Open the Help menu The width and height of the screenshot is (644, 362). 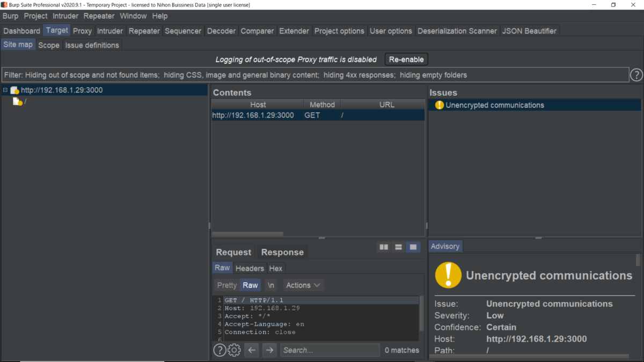click(x=160, y=16)
